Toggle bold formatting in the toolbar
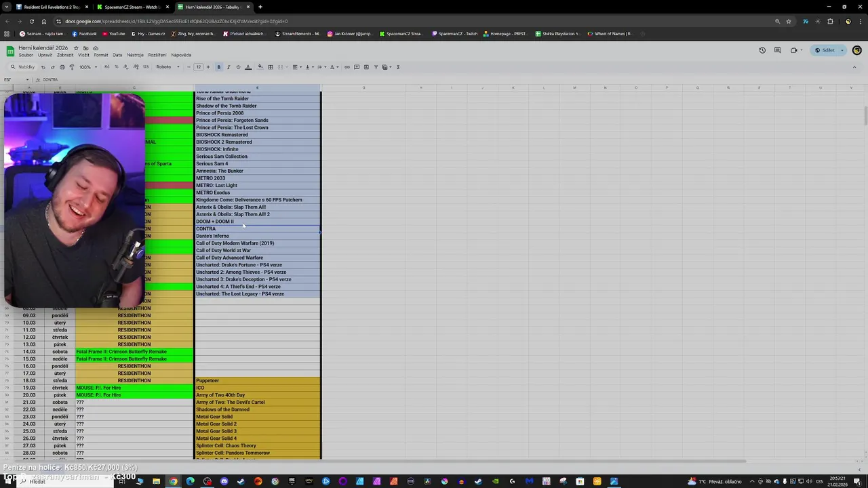Viewport: 868px width, 488px height. coord(218,67)
